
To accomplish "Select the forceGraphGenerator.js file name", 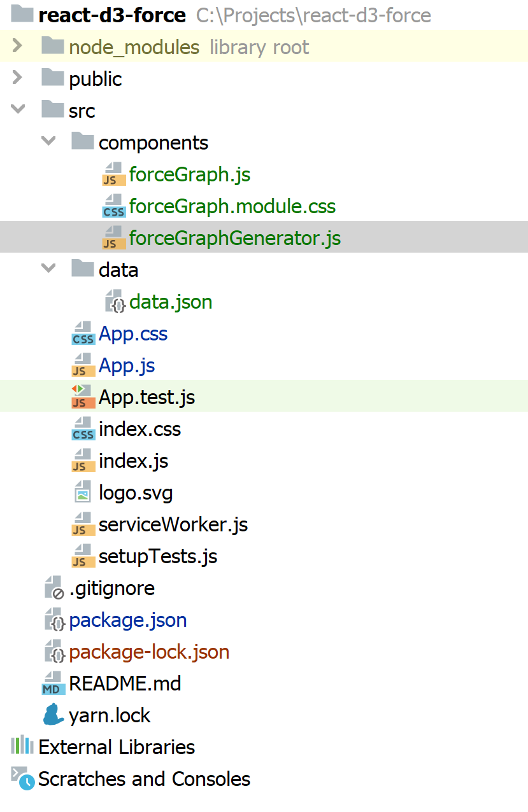I will point(235,238).
